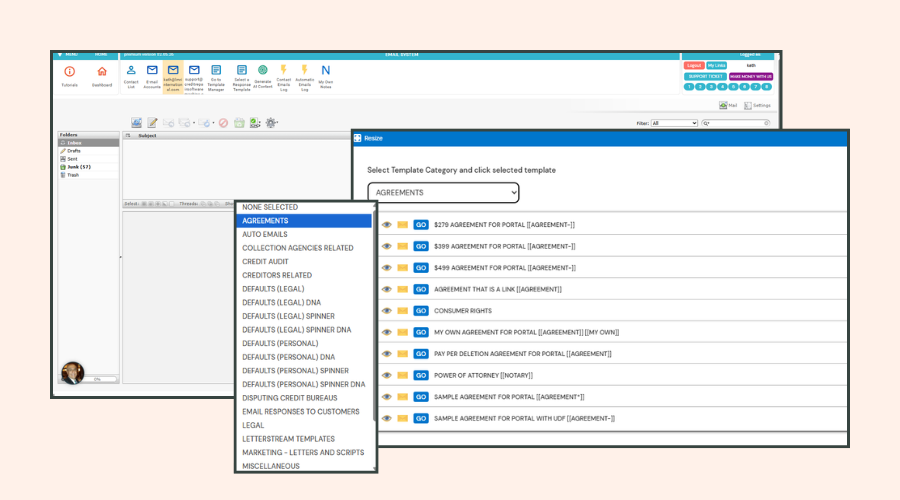Click GO for $399 AGREEMENT FOR PORTAL
Screen dimensions: 900x500
coord(421,246)
